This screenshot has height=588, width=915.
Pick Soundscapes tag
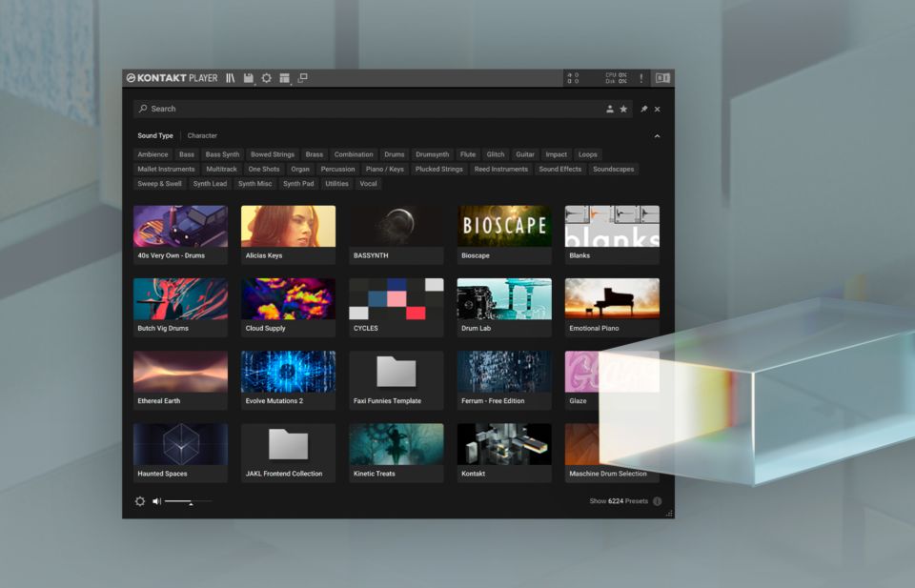click(x=613, y=170)
